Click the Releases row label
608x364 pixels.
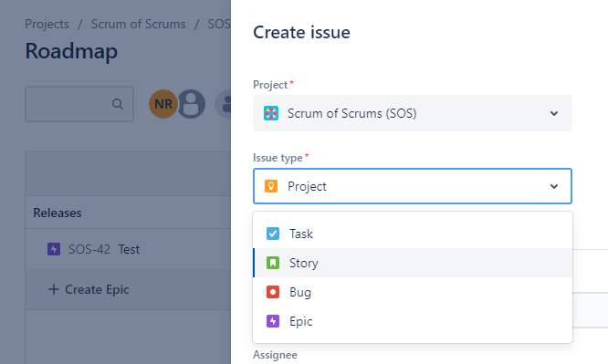[x=58, y=213]
